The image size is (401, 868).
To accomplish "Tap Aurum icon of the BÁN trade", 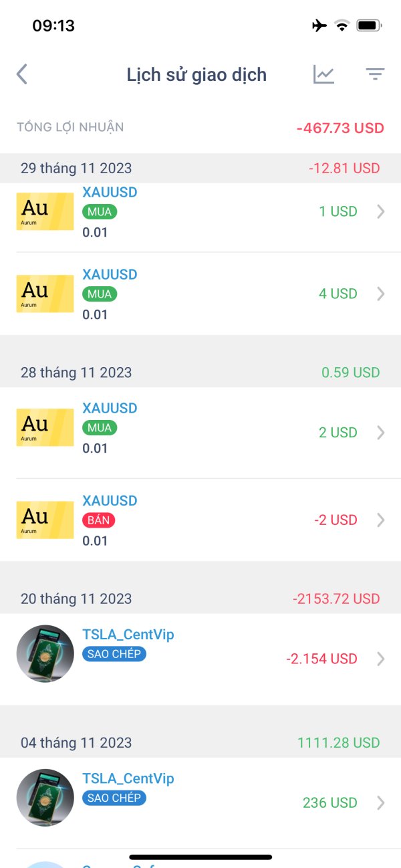I will point(45,520).
